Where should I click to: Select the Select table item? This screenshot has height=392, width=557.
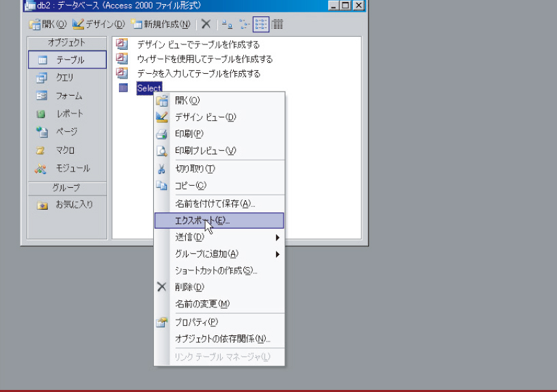149,88
